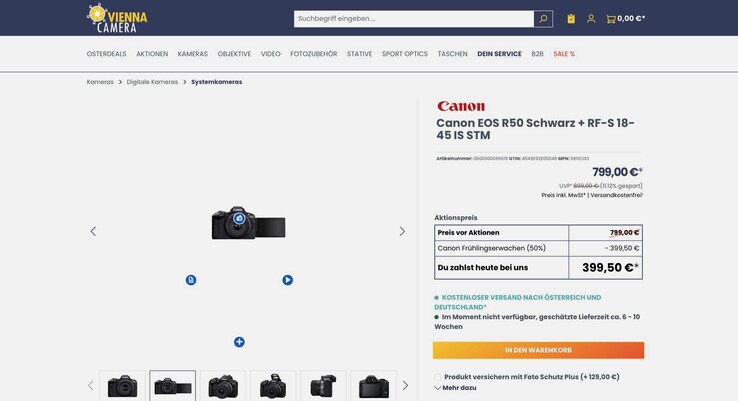Screen dimensions: 738x401
Task: Expand Mehr dazu details
Action: coord(456,388)
